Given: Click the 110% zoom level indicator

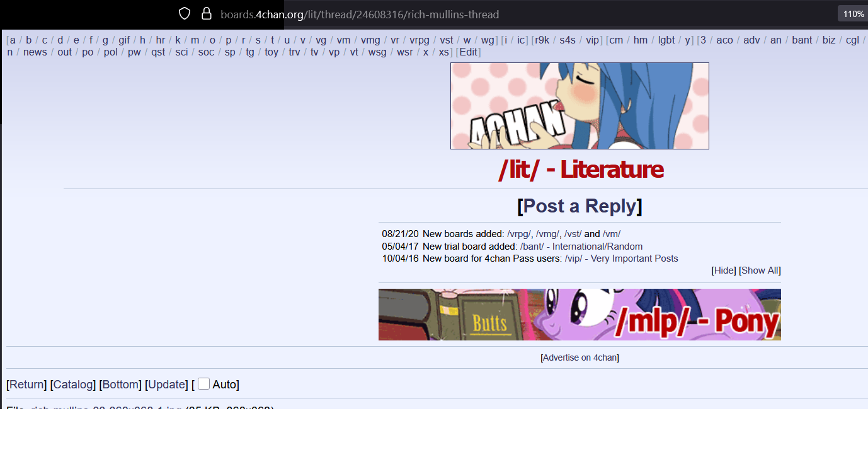Looking at the screenshot, I should 854,14.
